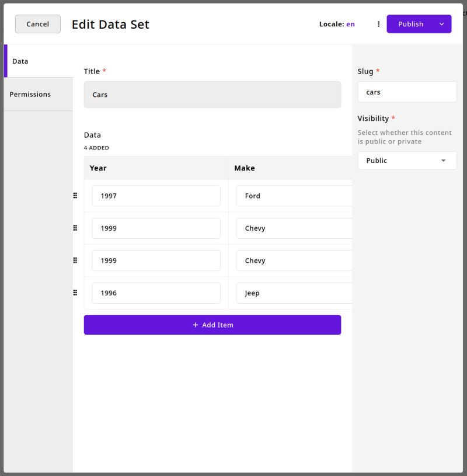Open the three-dot overflow menu

coord(379,24)
